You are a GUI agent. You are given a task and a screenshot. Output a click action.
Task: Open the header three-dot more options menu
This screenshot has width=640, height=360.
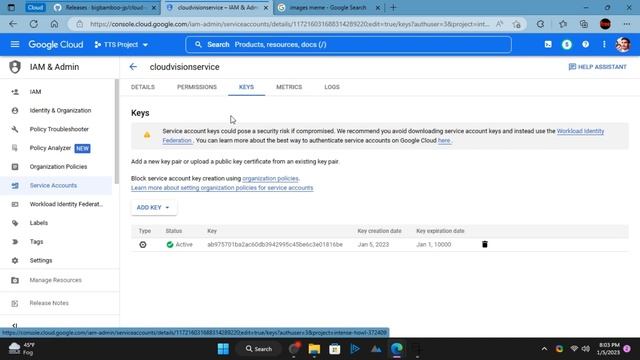(x=604, y=44)
